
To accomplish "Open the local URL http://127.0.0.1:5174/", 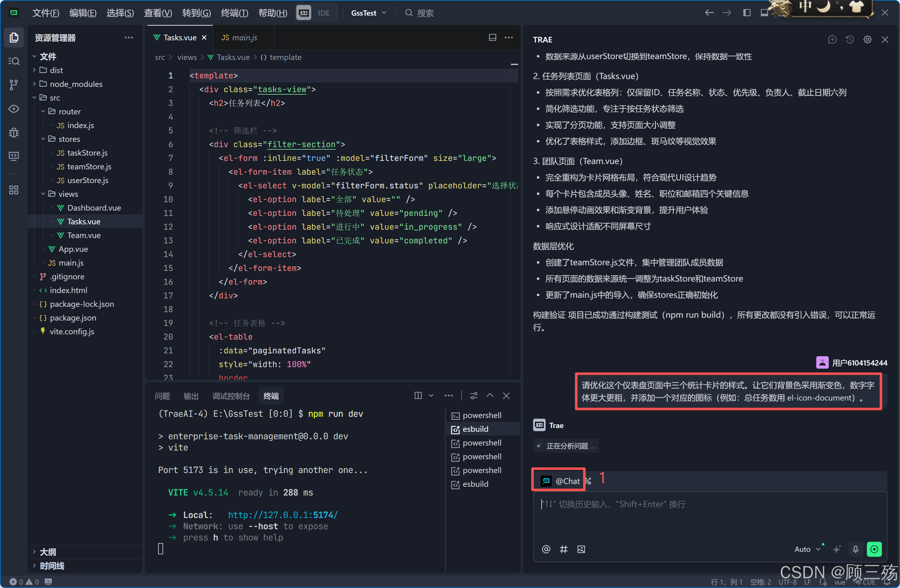I will (x=282, y=515).
